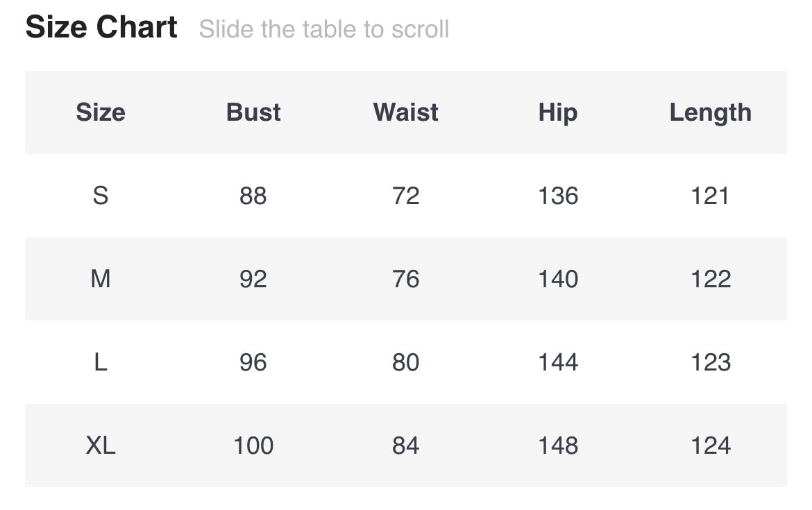Click bust value 100 for XL
The height and width of the screenshot is (510, 812).
pos(253,445)
